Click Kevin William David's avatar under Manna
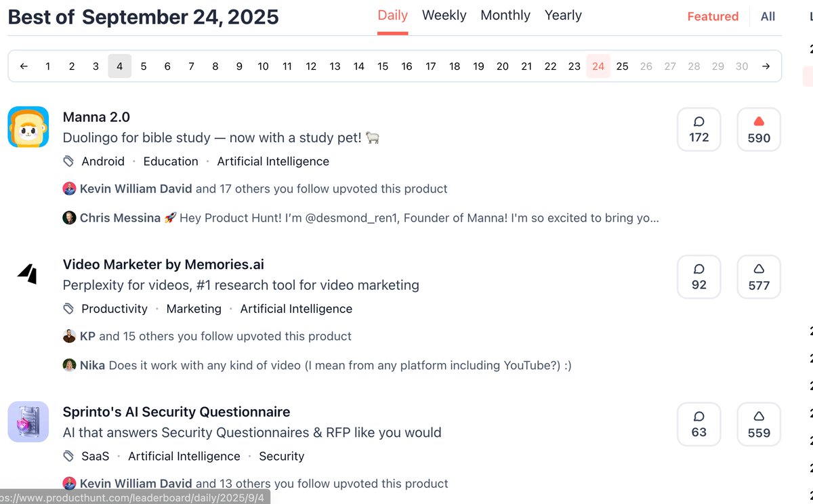The image size is (813, 504). point(69,189)
